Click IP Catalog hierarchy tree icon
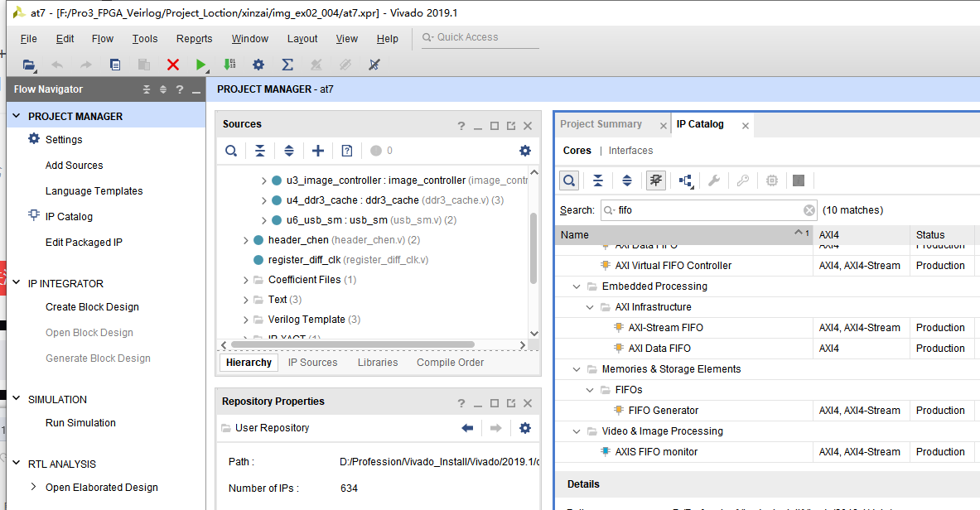This screenshot has width=980, height=510. (x=686, y=180)
